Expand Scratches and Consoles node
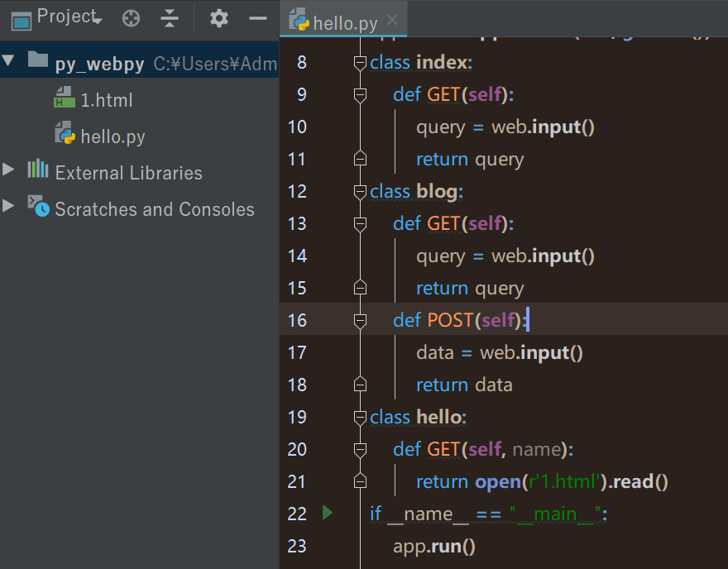Image resolution: width=728 pixels, height=569 pixels. [x=9, y=207]
